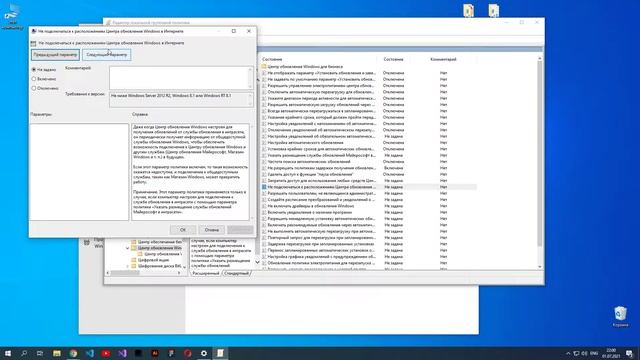Image resolution: width=640 pixels, height=360 pixels.
Task: Sort by the first 'Состояние' name column header
Action: pos(272,59)
